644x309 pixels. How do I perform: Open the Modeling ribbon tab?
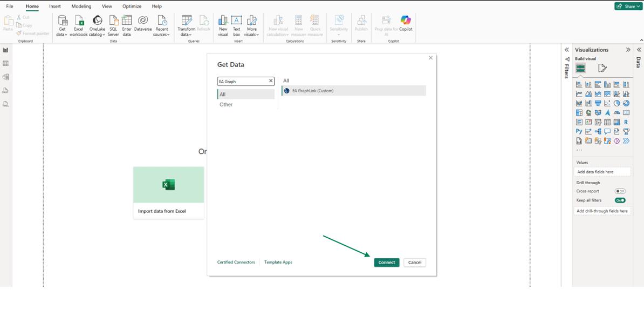click(x=81, y=6)
